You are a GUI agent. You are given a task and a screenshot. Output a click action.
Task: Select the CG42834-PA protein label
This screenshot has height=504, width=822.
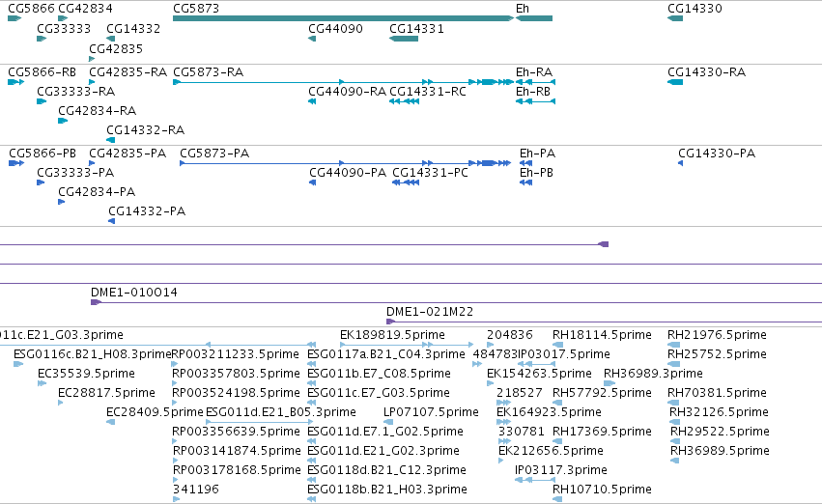click(97, 192)
